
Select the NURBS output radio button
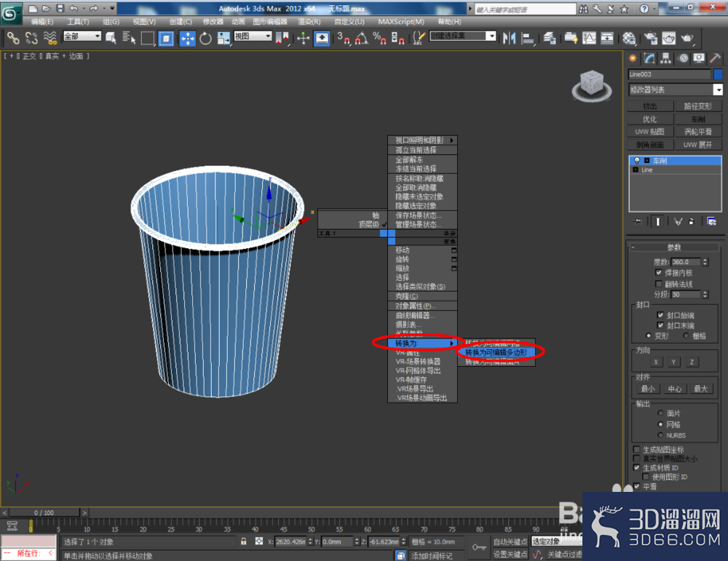(660, 435)
